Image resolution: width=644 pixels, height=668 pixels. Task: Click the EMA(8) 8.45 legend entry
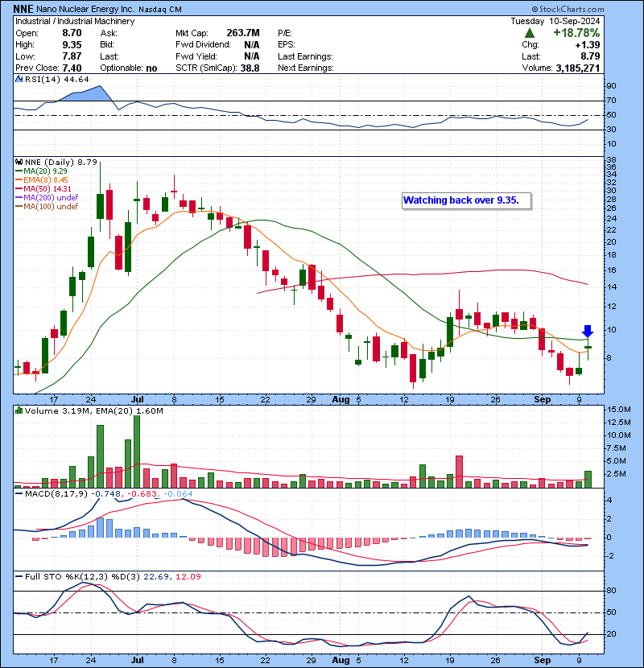pos(41,180)
